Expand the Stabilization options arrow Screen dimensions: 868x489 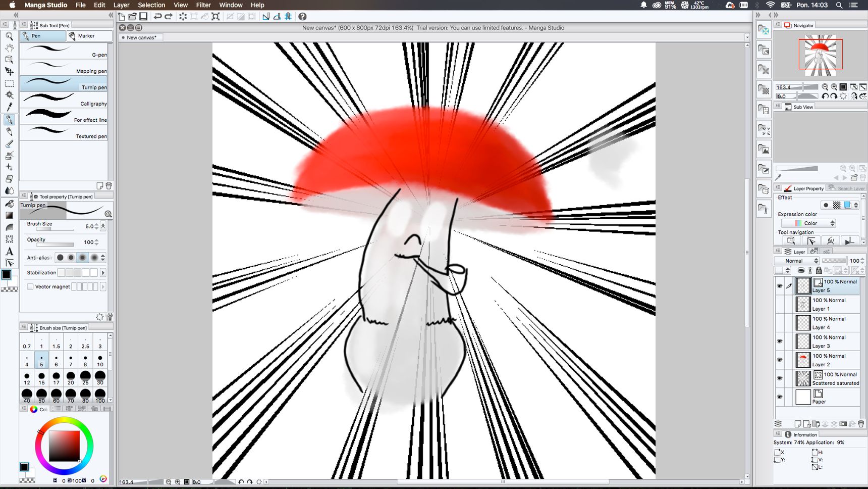click(x=103, y=273)
